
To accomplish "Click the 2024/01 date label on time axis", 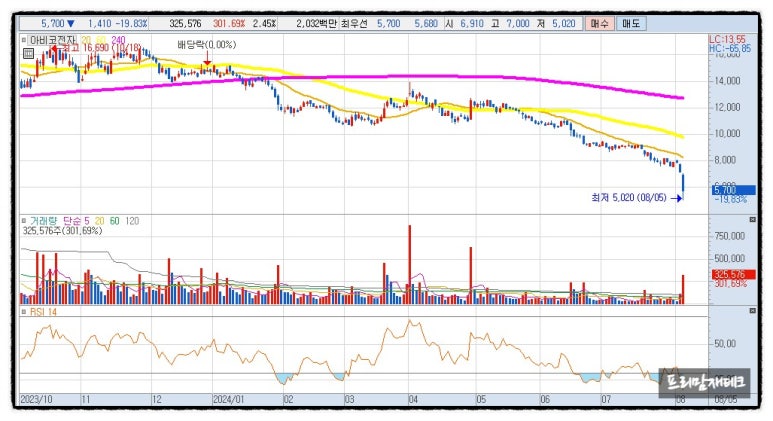I will (x=228, y=399).
